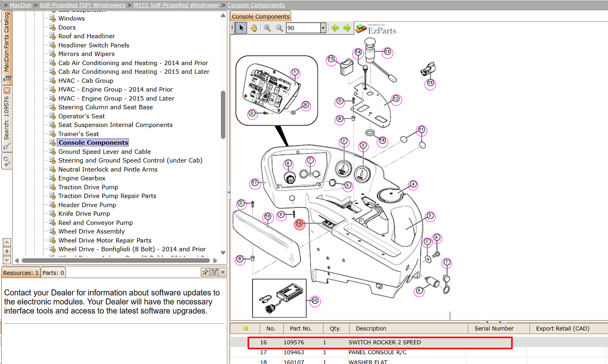Screen dimensions: 608x364
Task: Click the notes icon in the parts table header
Action: point(246,329)
